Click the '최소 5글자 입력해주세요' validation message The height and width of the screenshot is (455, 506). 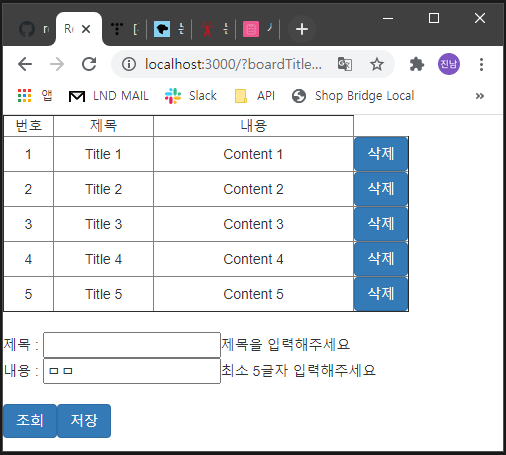point(298,370)
